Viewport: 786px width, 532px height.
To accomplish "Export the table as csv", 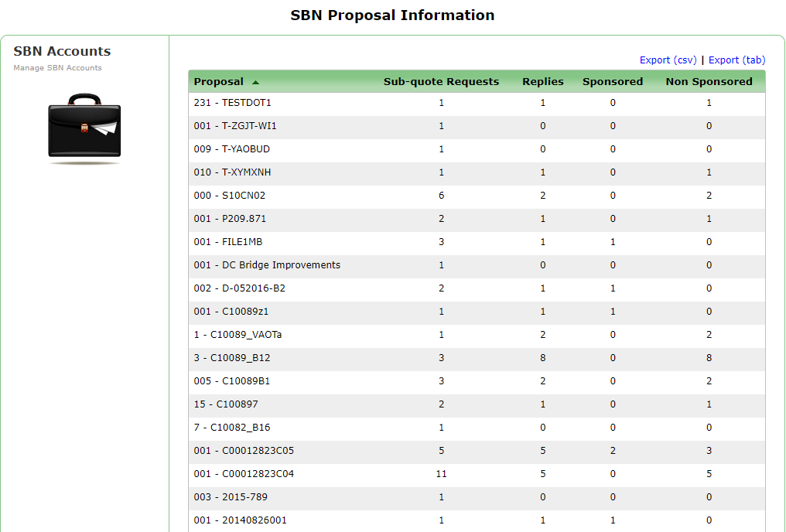I will point(668,60).
